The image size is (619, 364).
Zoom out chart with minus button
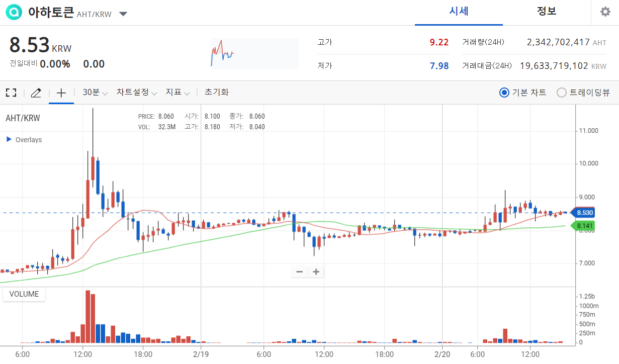(x=300, y=272)
